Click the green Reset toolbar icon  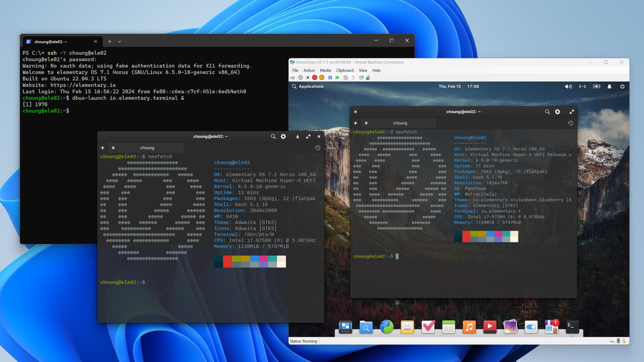click(337, 77)
